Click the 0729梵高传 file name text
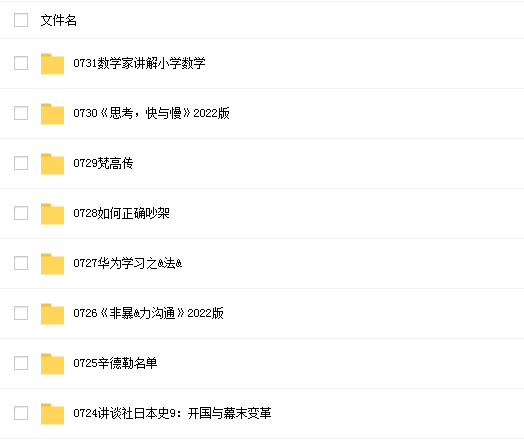This screenshot has width=524, height=448. click(103, 163)
